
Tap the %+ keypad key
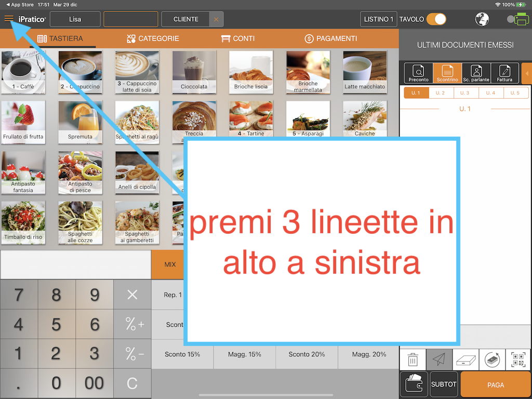(132, 324)
